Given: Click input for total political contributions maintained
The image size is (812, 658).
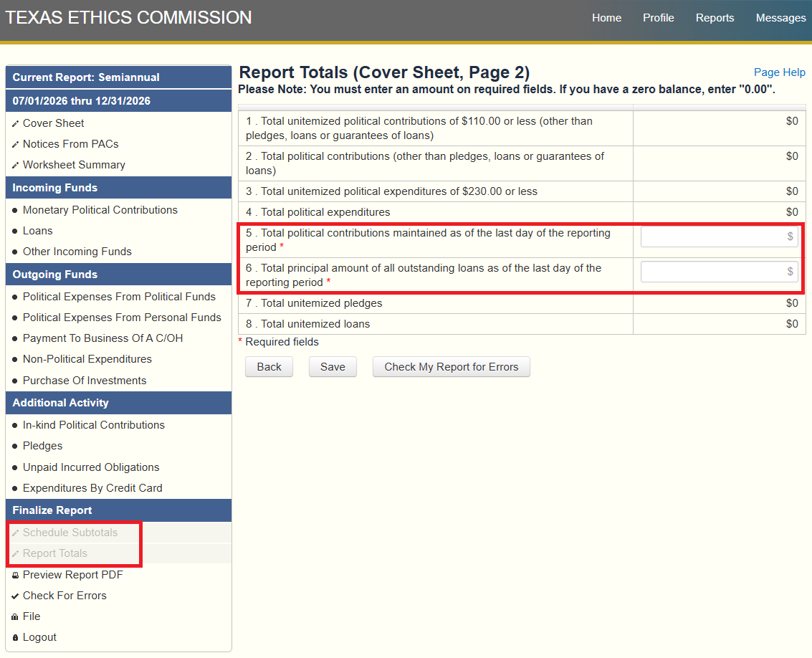Looking at the screenshot, I should [720, 237].
